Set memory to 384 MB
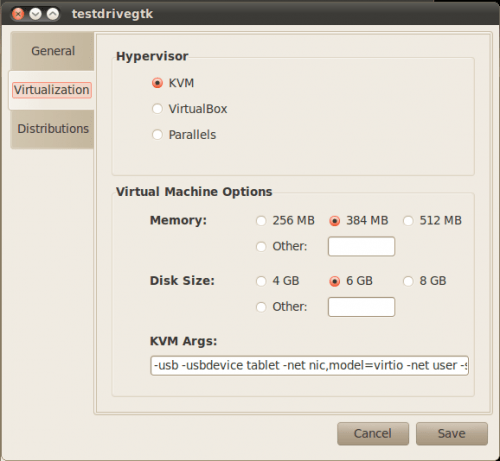The height and width of the screenshot is (461, 500). [359, 220]
